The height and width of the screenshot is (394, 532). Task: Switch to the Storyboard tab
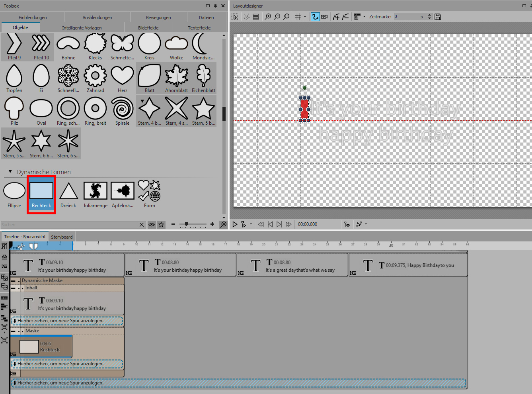[x=62, y=237]
